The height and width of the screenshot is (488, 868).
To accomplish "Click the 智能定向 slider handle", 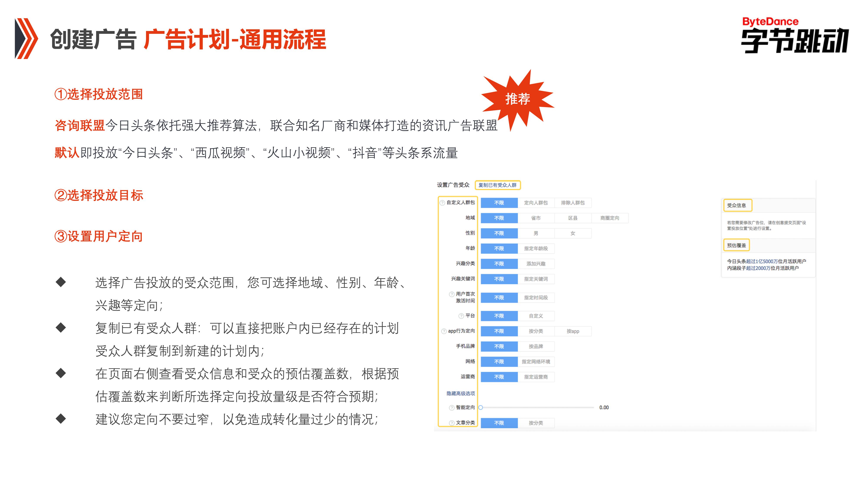I will point(481,408).
